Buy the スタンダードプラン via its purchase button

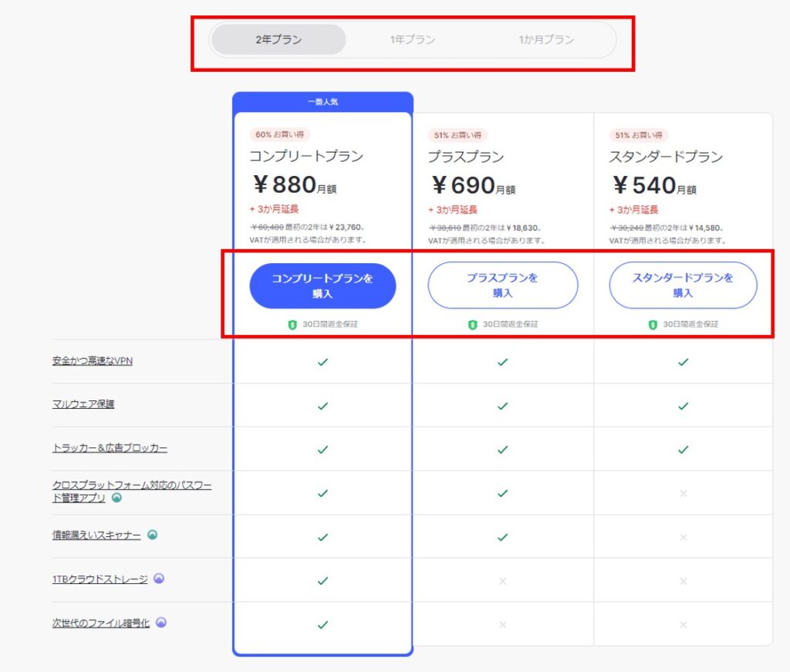pyautogui.click(x=683, y=285)
